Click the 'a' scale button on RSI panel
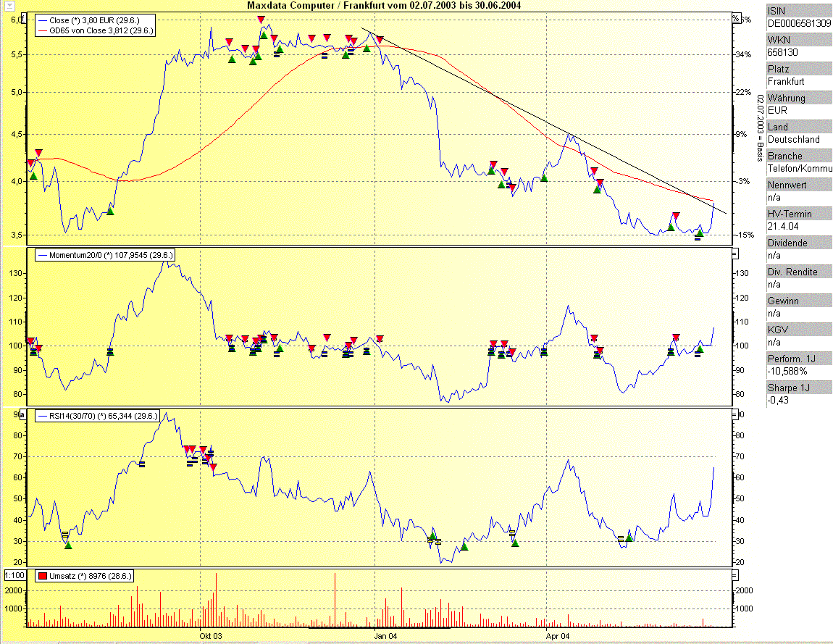This screenshot has width=833, height=644. pos(22,414)
